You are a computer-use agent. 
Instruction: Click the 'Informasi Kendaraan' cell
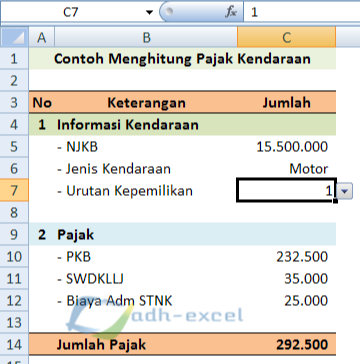click(146, 125)
